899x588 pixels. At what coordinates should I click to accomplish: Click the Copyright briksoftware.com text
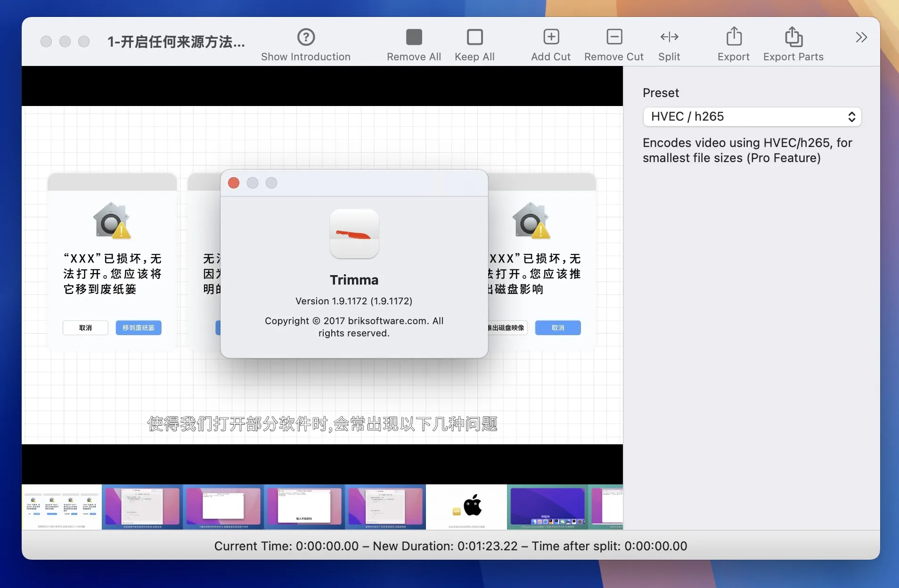(x=354, y=327)
